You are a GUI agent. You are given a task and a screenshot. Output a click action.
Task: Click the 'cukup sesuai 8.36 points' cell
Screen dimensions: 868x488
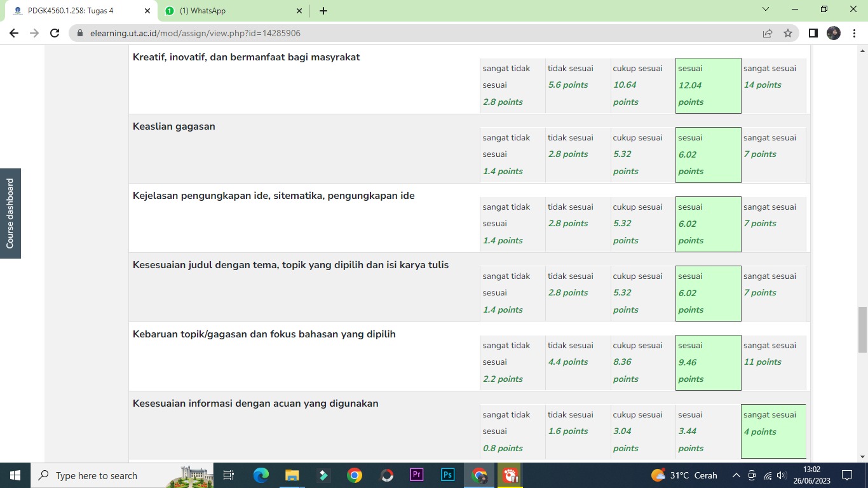point(642,363)
